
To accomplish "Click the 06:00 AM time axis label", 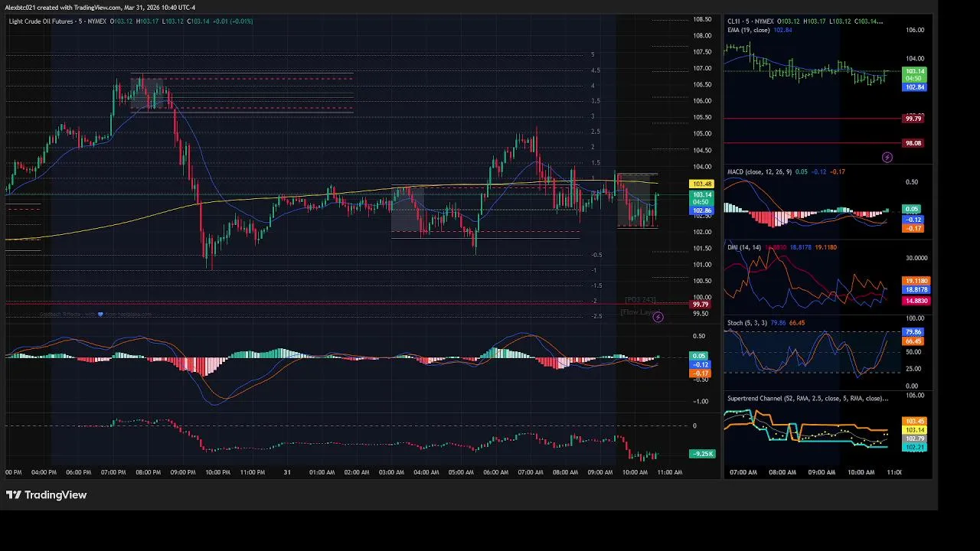I will click(x=495, y=472).
